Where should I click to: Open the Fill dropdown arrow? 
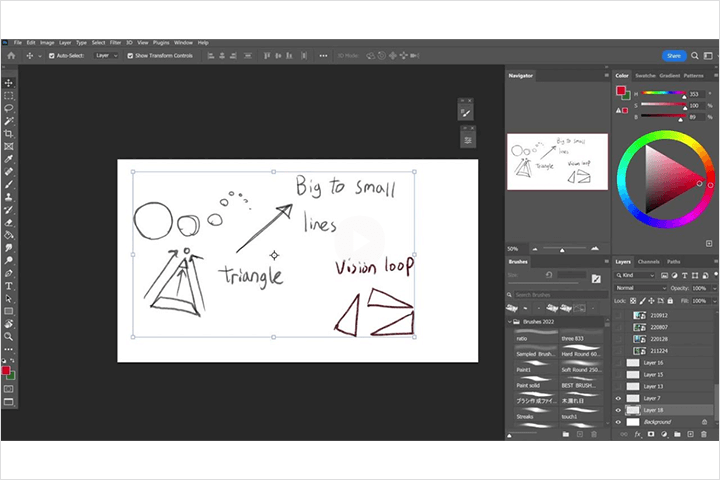(x=714, y=301)
